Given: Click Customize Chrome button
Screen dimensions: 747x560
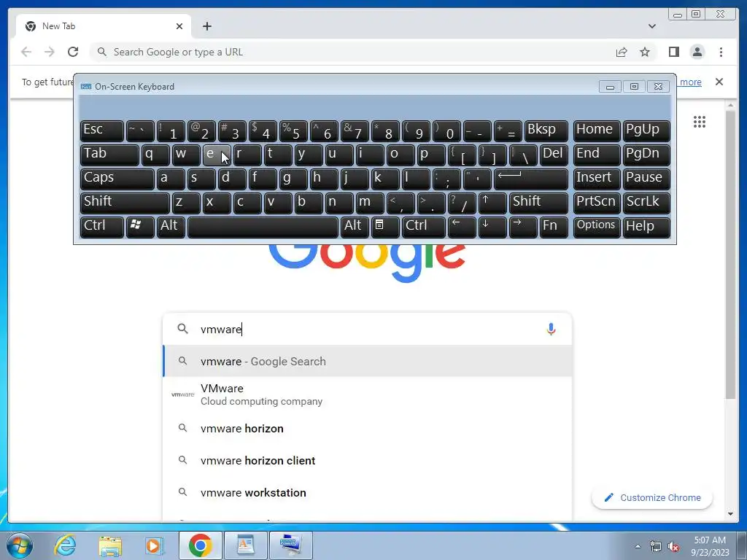Looking at the screenshot, I should coord(651,497).
